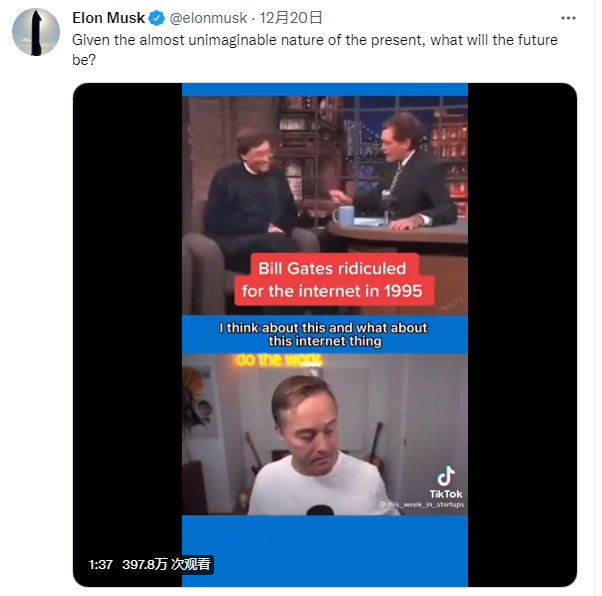This screenshot has height=596, width=602.
Task: Click the black right margin of the video
Action: [x=521, y=300]
